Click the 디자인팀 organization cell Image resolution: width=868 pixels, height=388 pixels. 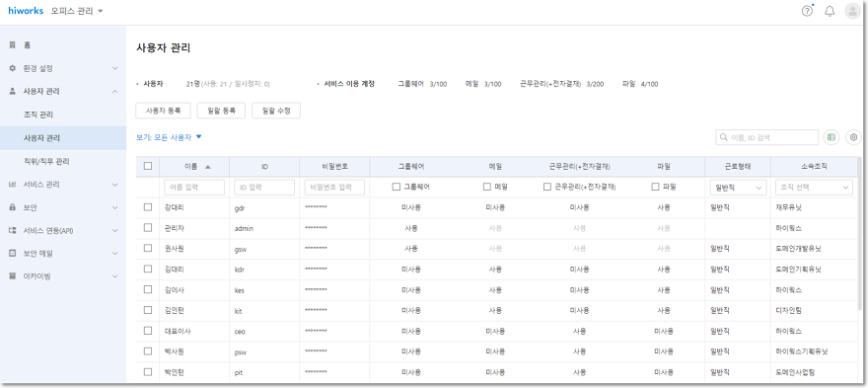tap(789, 310)
